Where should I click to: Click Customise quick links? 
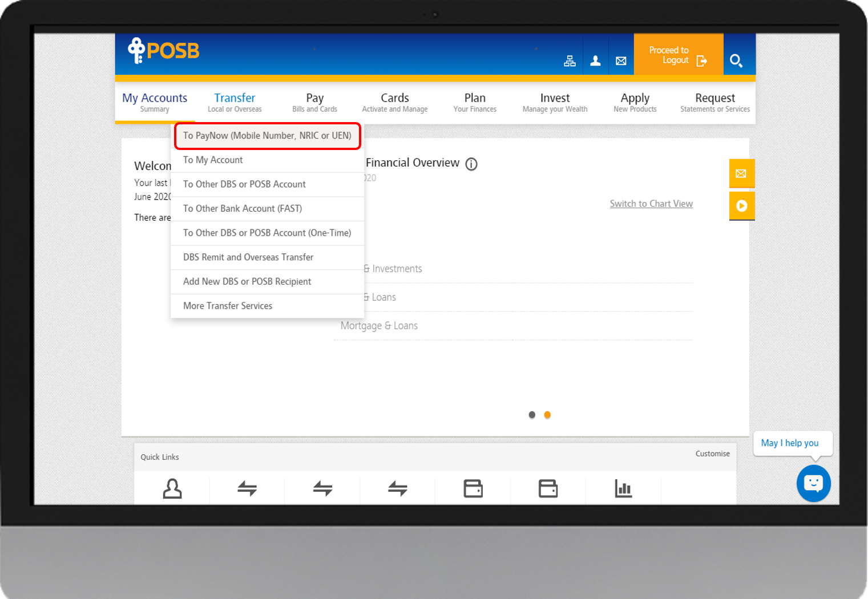[712, 454]
